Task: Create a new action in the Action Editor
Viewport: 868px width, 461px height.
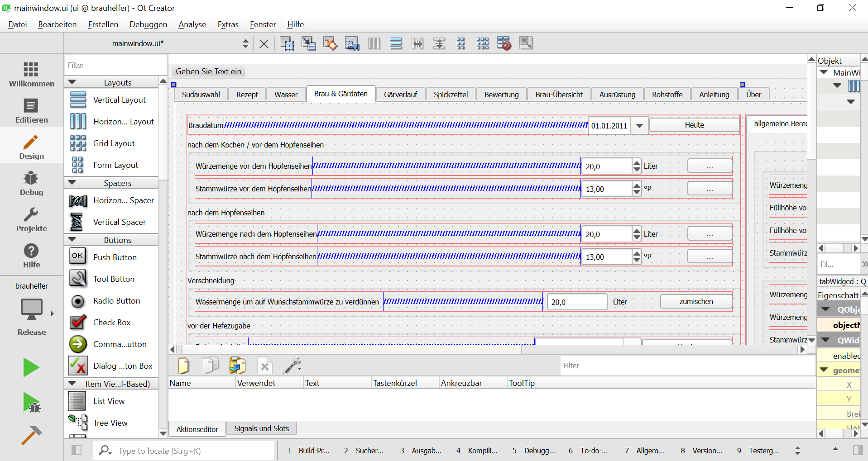Action: (x=184, y=366)
